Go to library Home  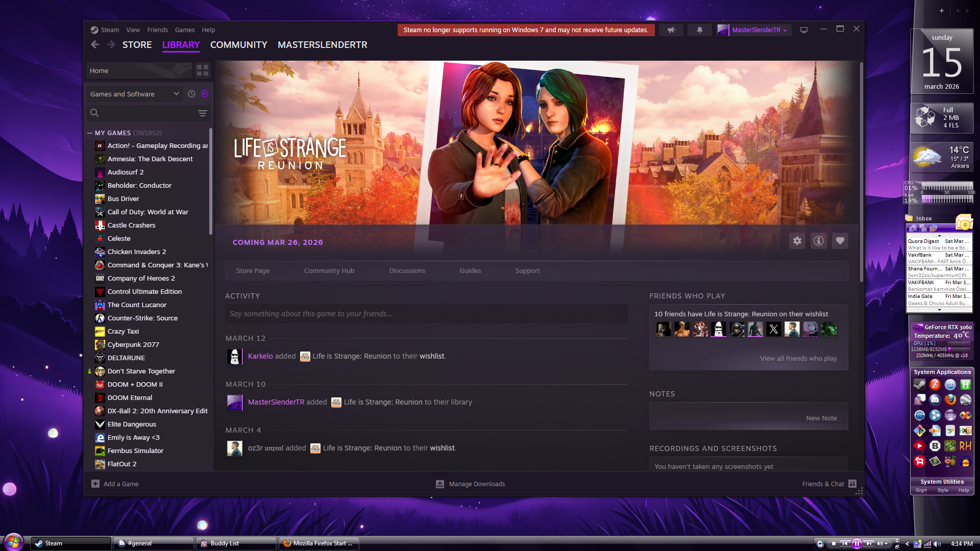[x=139, y=70]
